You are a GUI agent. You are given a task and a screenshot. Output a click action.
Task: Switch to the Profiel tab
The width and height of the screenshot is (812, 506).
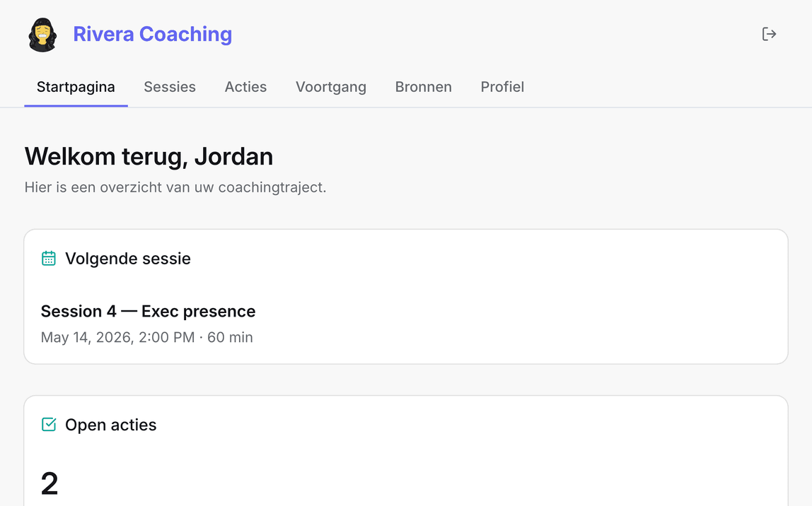point(502,87)
